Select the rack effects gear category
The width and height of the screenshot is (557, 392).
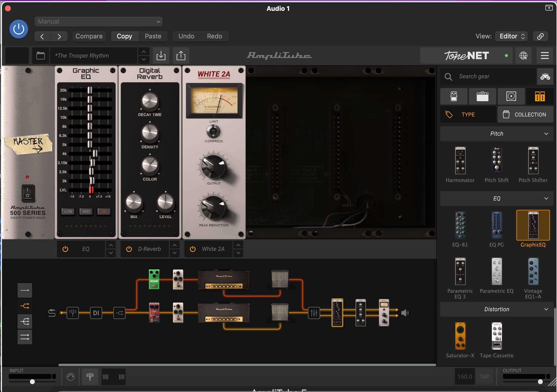(x=540, y=96)
